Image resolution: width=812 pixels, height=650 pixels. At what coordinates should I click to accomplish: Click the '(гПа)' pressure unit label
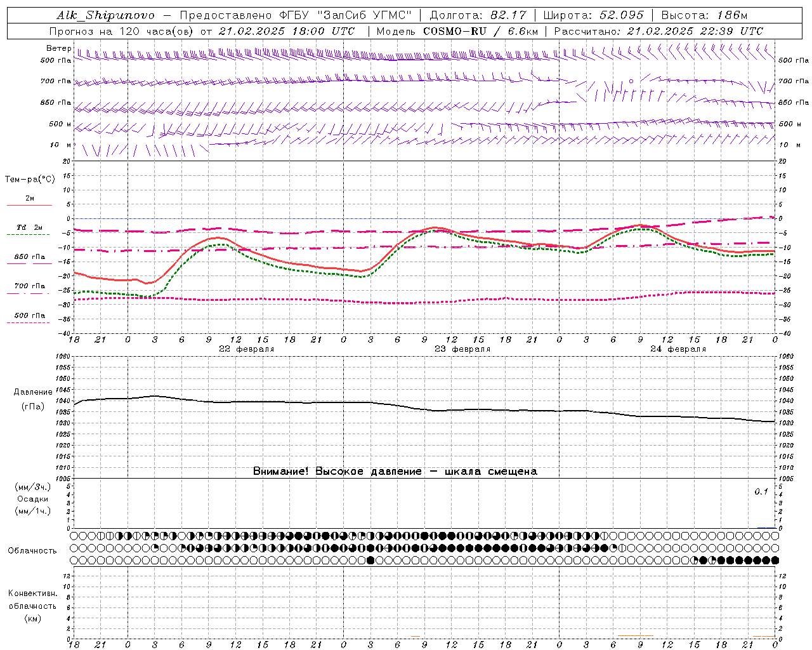click(x=33, y=407)
